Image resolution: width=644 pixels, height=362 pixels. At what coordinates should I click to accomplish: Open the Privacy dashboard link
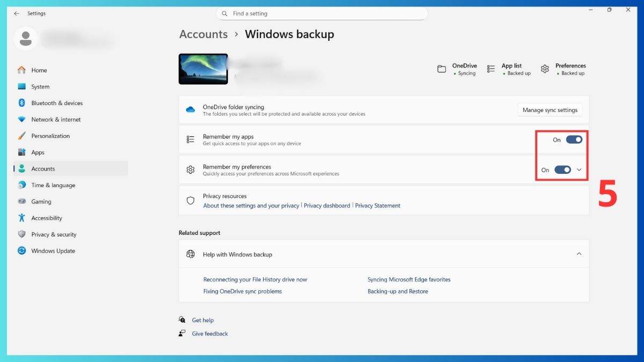click(x=327, y=206)
